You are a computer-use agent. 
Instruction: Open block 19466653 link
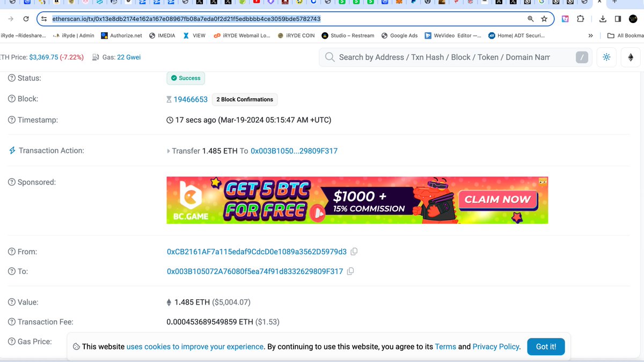tap(191, 99)
